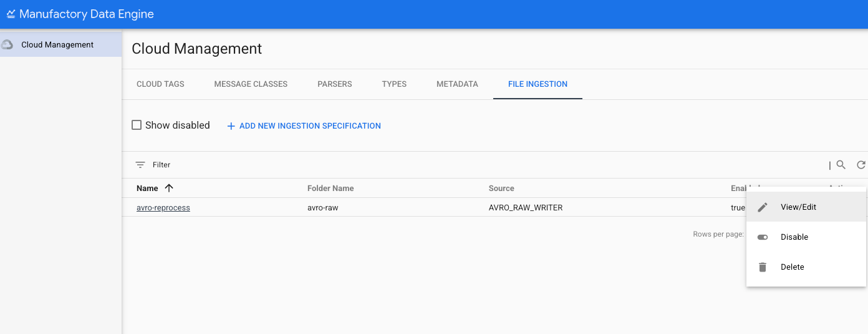The height and width of the screenshot is (334, 868).
Task: Go to the Parsers tab
Action: click(x=335, y=84)
